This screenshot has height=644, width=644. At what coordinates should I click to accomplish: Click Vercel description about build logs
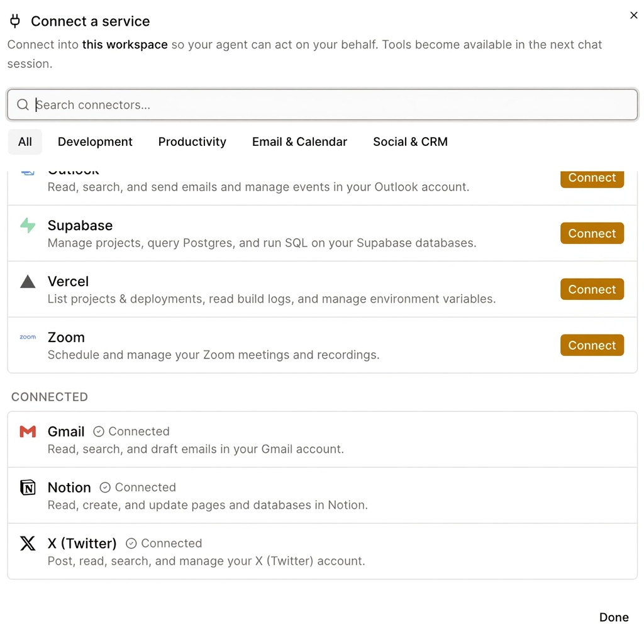272,299
